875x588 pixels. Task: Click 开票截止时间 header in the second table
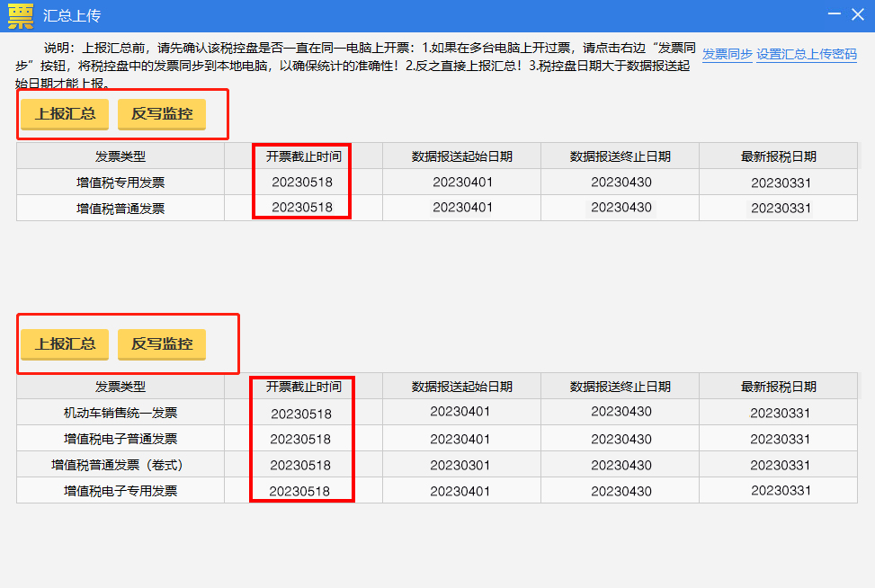[304, 387]
